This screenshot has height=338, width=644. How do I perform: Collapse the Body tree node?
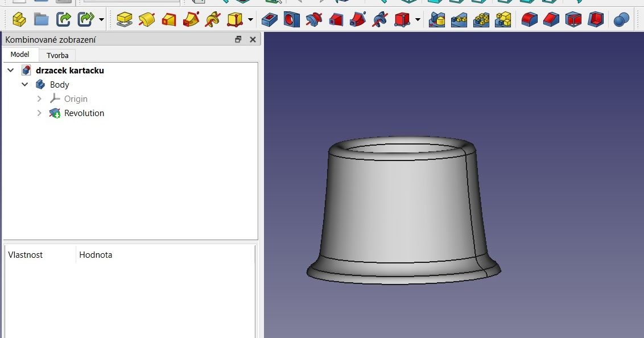click(x=24, y=85)
